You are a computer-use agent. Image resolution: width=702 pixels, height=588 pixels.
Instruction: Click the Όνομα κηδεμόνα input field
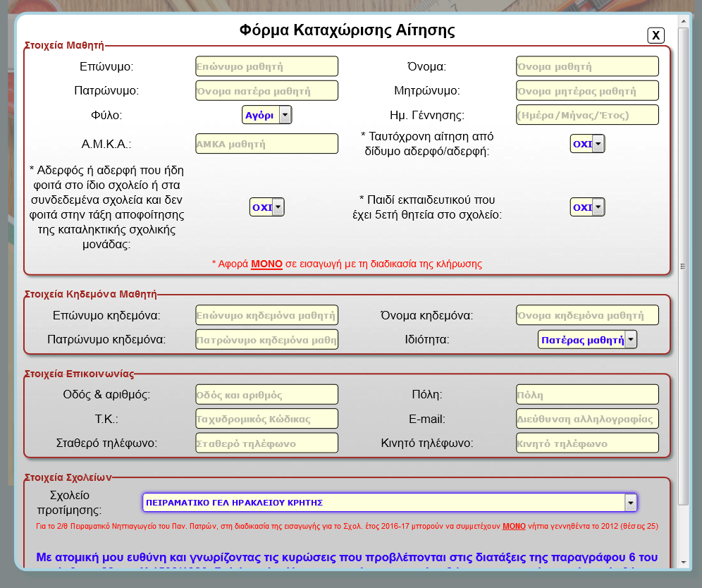(x=587, y=315)
